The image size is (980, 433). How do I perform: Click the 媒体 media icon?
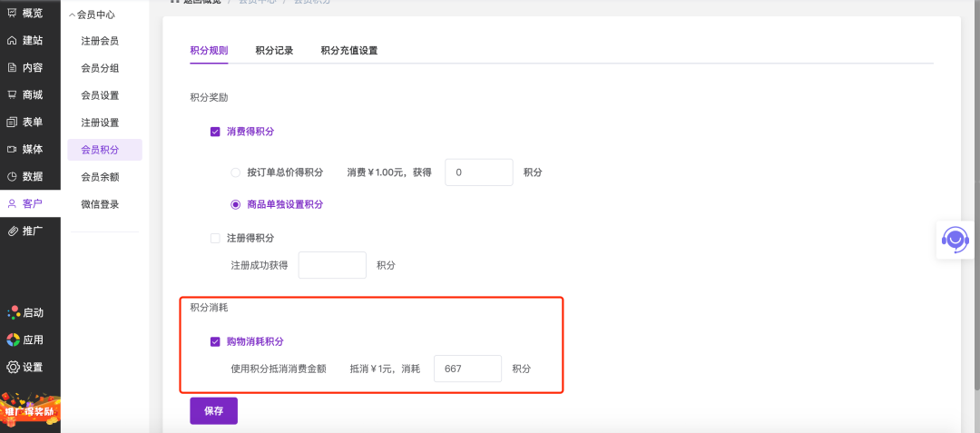coord(12,149)
